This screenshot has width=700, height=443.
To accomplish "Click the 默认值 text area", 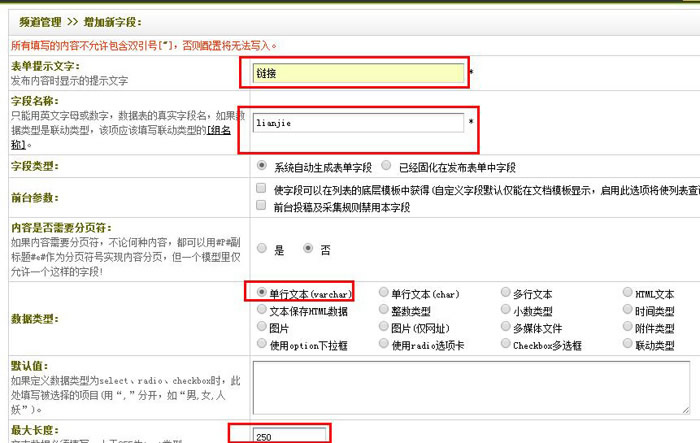I will point(470,386).
